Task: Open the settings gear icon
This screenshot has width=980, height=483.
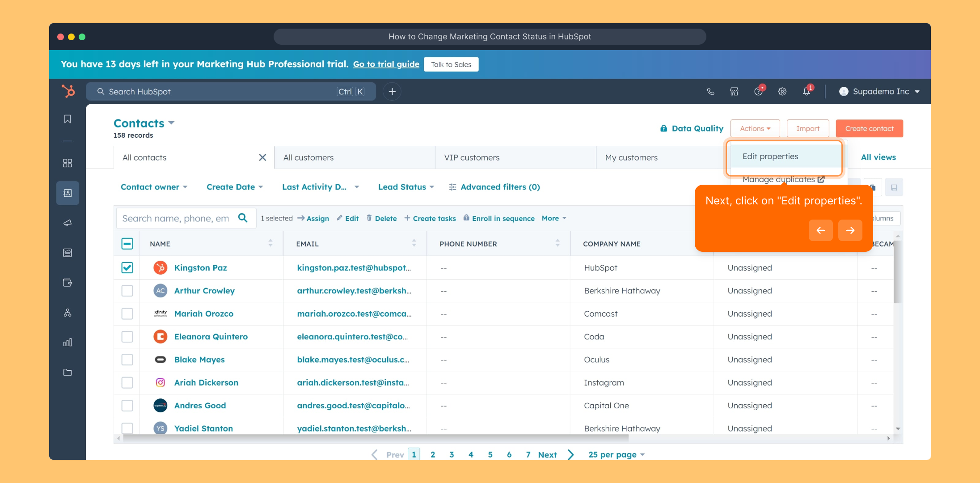Action: tap(782, 92)
